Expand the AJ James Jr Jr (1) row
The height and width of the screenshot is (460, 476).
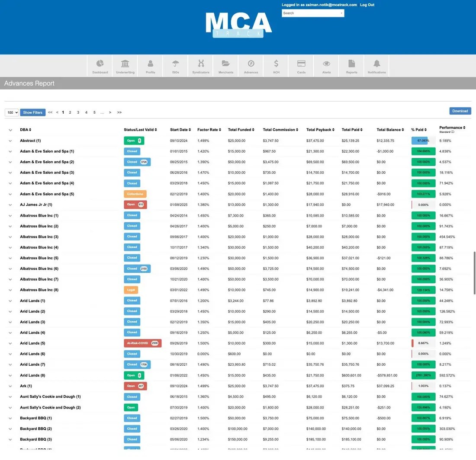click(10, 205)
